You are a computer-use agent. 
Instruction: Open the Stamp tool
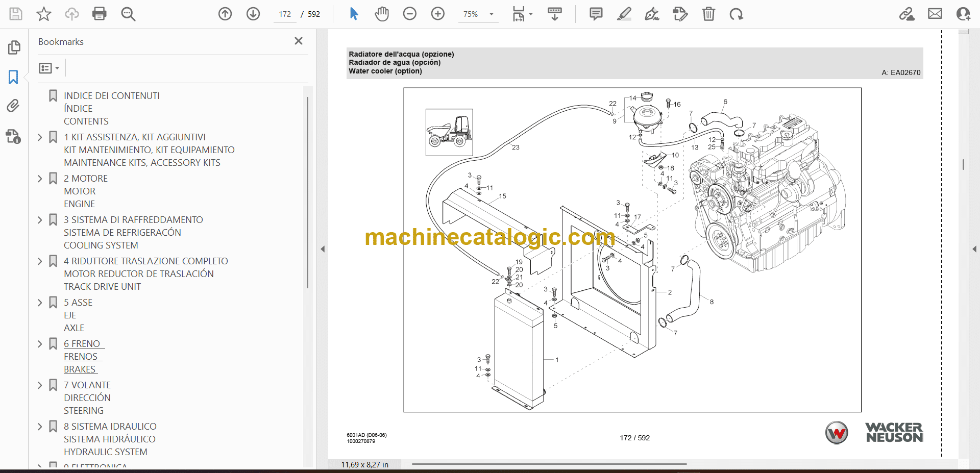point(680,14)
